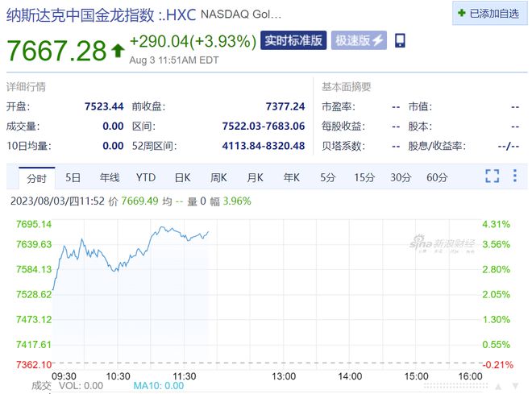532x394 pixels.
Task: Click the lightning 极速版 button
Action: [359, 40]
